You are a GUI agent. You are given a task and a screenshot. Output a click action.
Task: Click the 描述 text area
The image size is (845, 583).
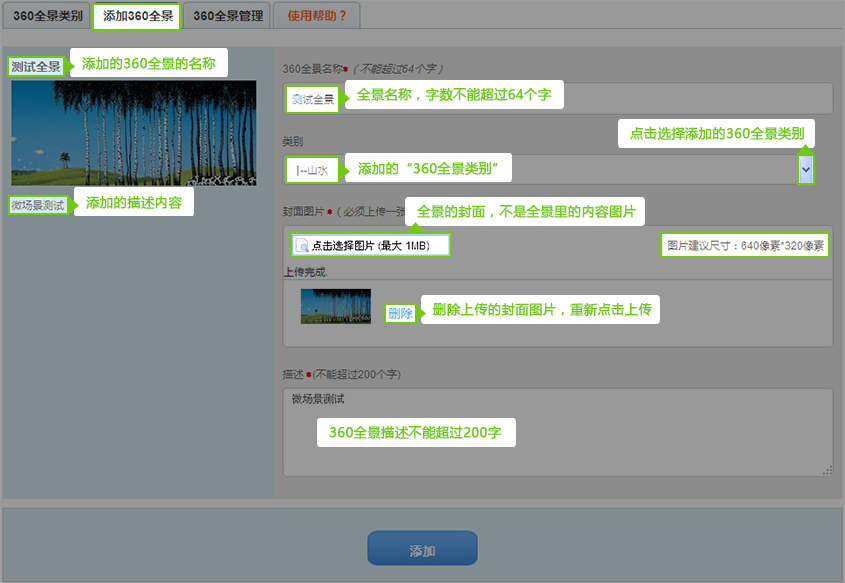tap(558, 433)
